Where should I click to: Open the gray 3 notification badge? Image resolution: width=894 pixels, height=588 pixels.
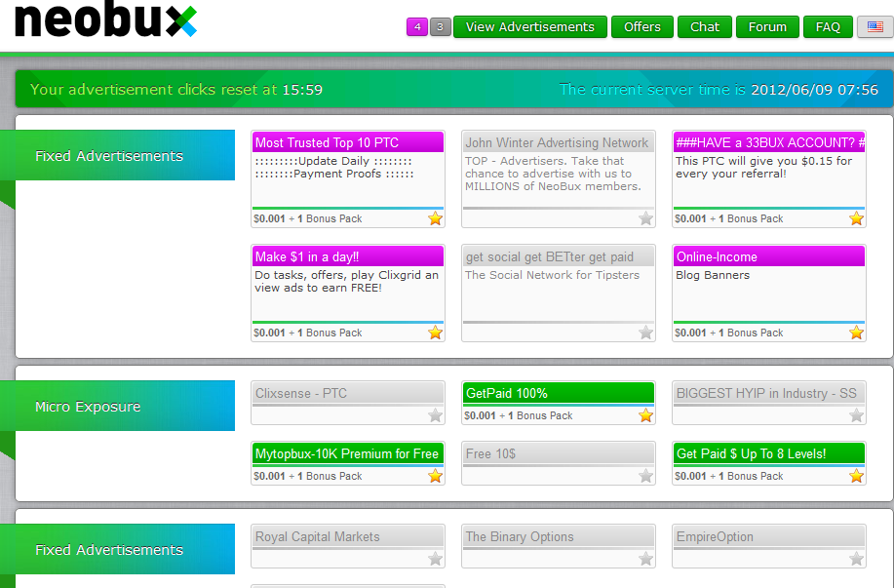coord(440,26)
